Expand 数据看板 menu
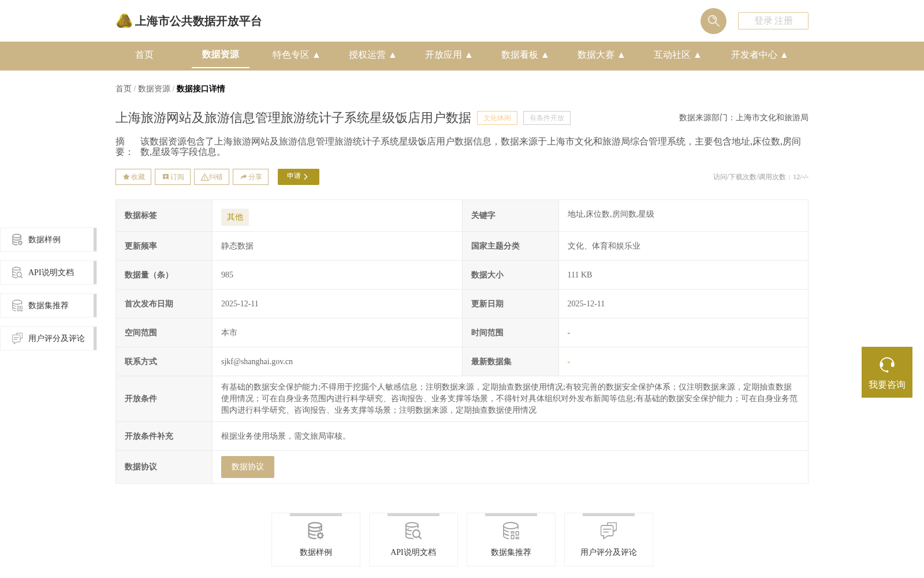The width and height of the screenshot is (924, 578). point(524,55)
